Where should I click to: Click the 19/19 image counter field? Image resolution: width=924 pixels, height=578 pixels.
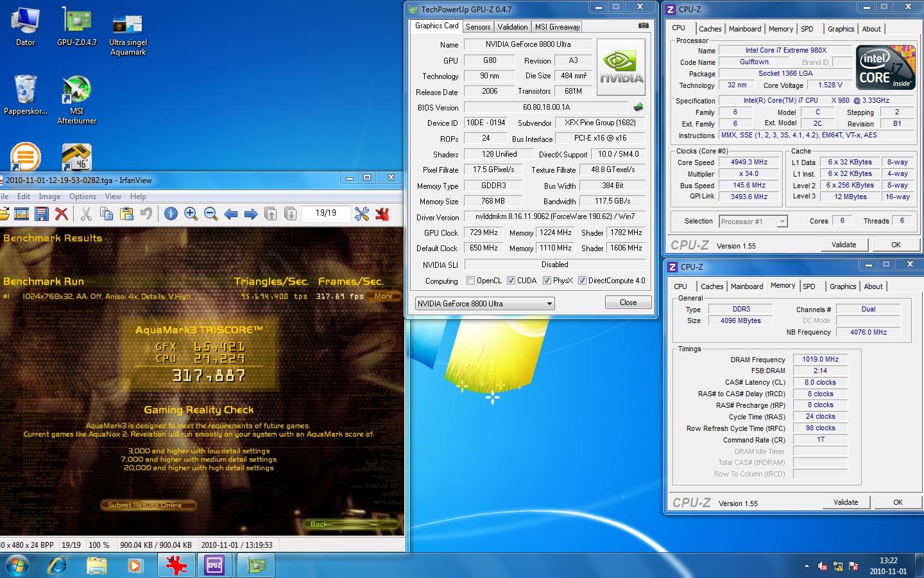[326, 213]
